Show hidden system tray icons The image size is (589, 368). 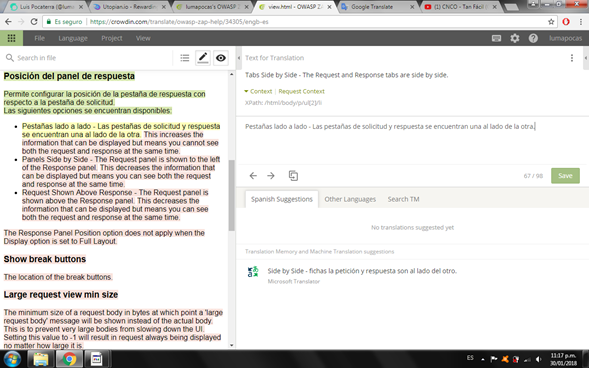pos(483,359)
